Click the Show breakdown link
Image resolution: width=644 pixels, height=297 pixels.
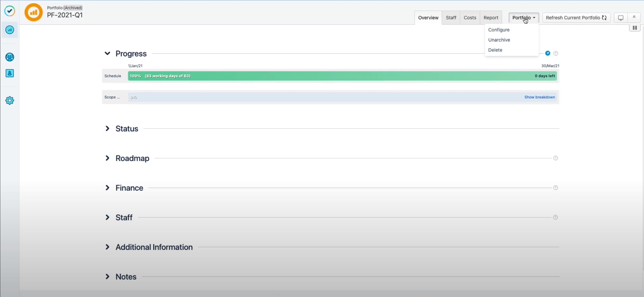pyautogui.click(x=540, y=97)
